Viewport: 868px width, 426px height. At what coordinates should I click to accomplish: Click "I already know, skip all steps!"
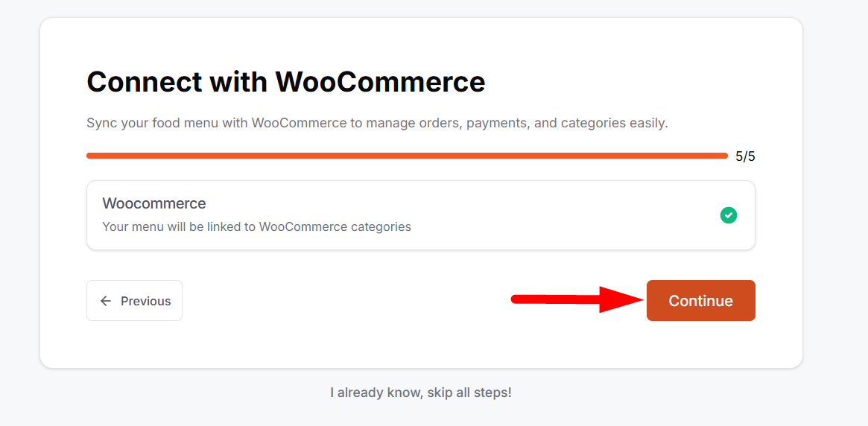(x=421, y=392)
